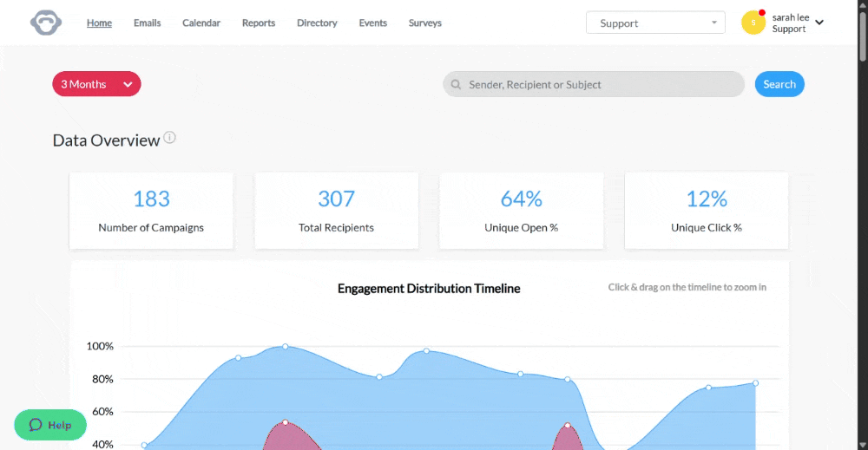Click the 'Click & drag on the timeline' hint

coord(687,287)
